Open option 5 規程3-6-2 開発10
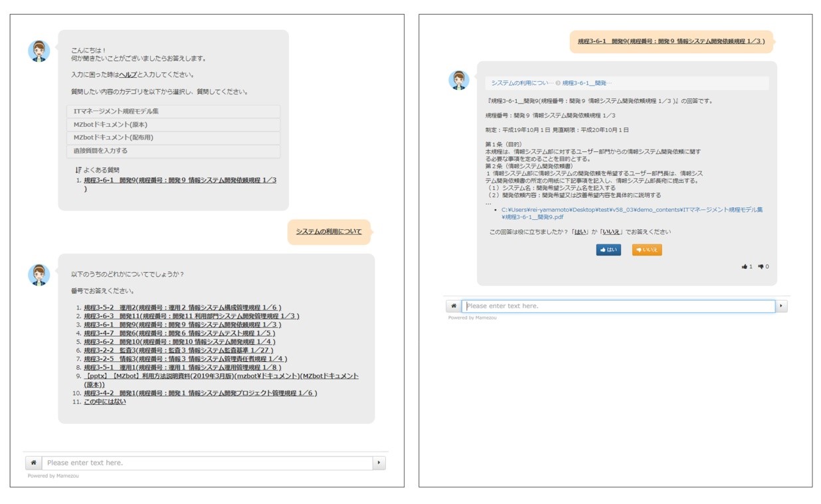The image size is (821, 504). point(179,342)
